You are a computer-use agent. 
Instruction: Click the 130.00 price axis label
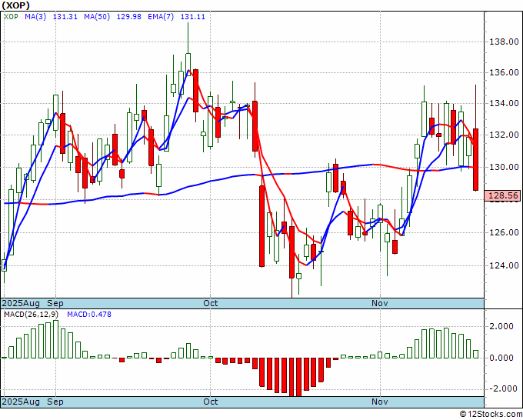pos(504,167)
